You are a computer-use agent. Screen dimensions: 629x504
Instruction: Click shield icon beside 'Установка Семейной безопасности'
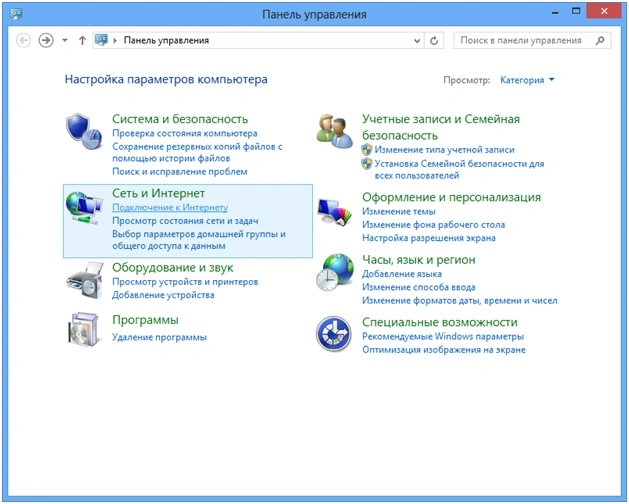click(367, 164)
